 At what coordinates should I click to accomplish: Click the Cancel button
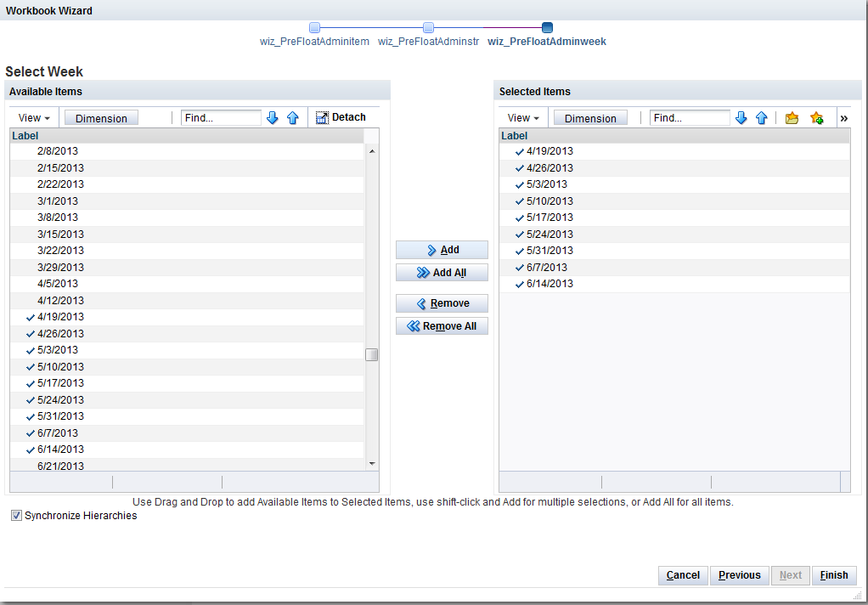(x=683, y=575)
